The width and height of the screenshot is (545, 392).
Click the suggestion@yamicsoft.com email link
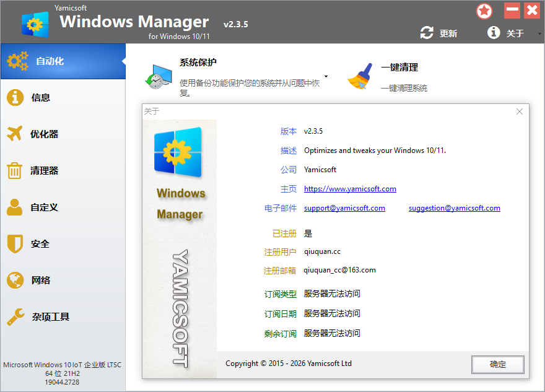pyautogui.click(x=454, y=208)
